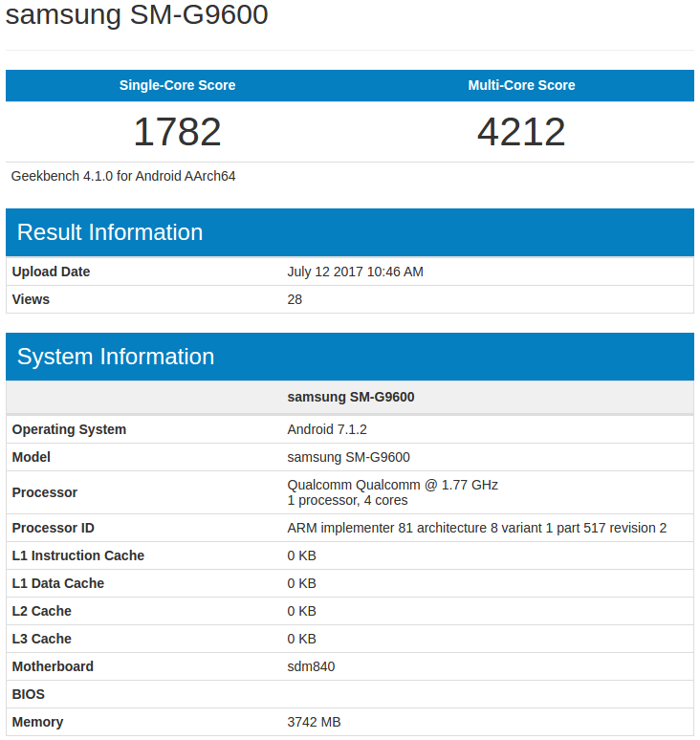This screenshot has width=700, height=740.
Task: Click the L2 Cache row label
Action: (x=42, y=611)
